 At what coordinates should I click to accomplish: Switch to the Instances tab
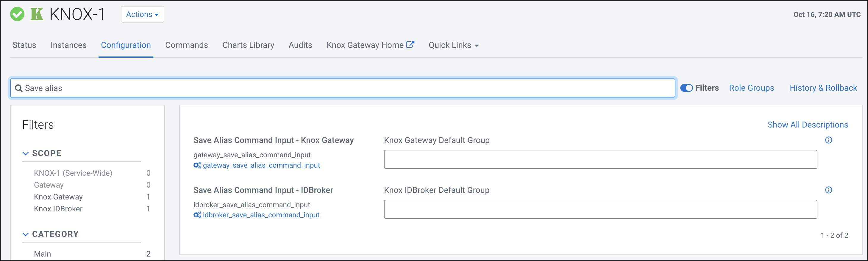click(x=68, y=45)
